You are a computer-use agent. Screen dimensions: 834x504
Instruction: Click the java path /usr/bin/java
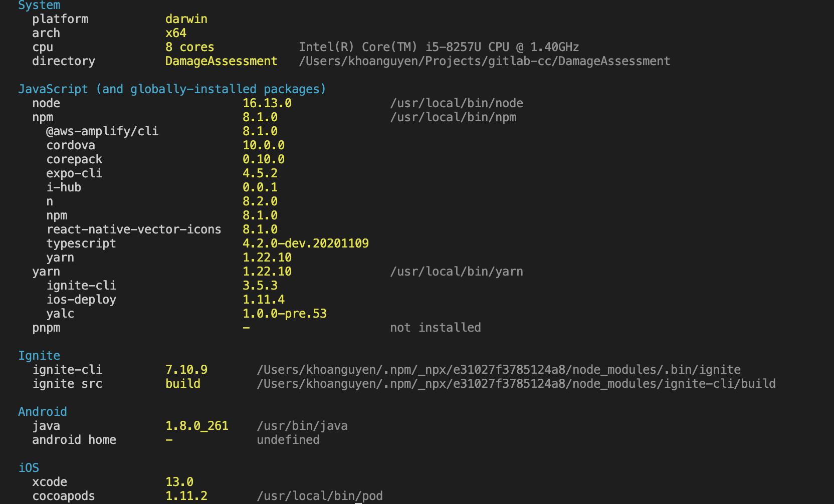(x=302, y=425)
